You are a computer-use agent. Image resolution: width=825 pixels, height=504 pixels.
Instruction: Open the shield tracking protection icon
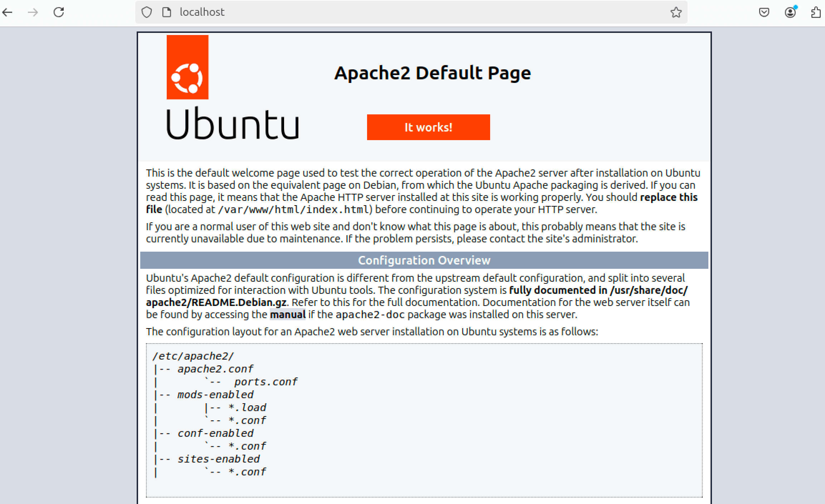point(147,13)
